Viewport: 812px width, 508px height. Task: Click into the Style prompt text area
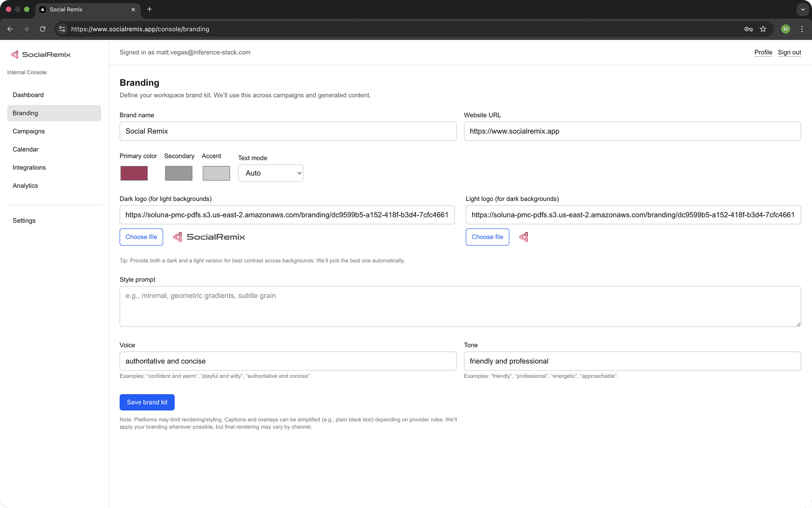click(460, 306)
